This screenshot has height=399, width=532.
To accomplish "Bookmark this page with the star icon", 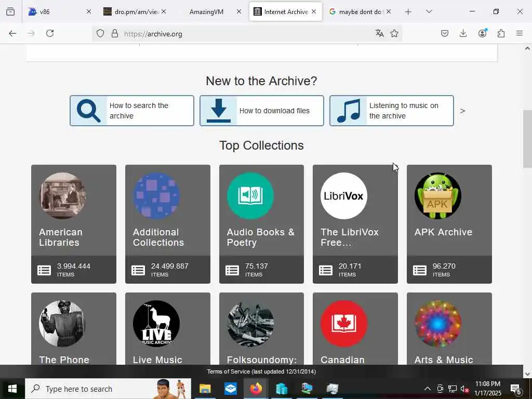I will click(394, 33).
